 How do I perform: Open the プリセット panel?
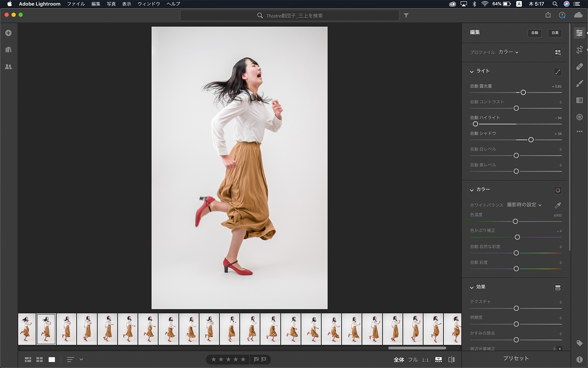(x=516, y=358)
